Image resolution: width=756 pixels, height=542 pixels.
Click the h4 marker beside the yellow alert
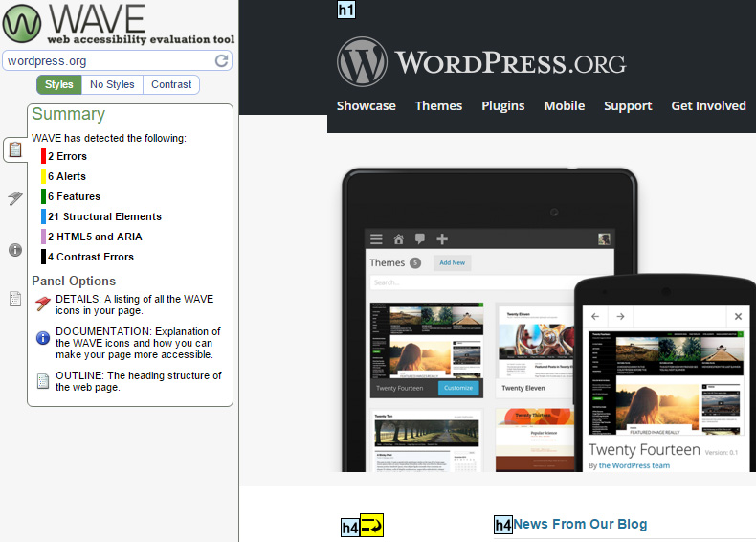pos(350,528)
